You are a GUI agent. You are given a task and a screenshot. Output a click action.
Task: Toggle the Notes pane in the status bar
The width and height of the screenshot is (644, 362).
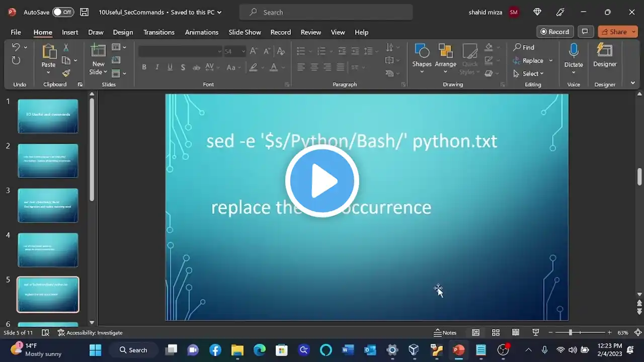pos(445,332)
